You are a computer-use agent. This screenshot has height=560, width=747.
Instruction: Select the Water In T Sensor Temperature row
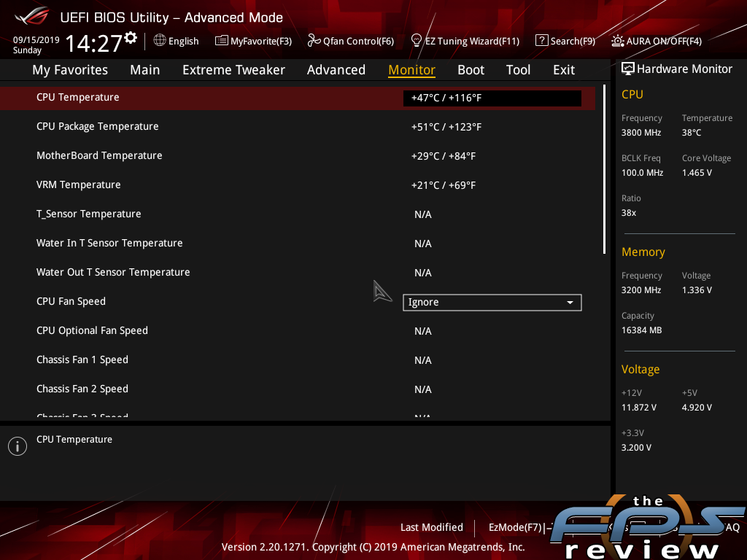click(x=298, y=244)
